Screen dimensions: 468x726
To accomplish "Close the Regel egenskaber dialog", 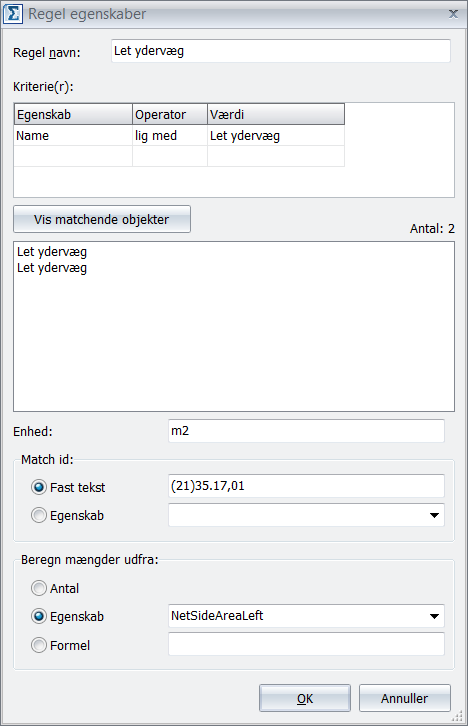I will (x=453, y=14).
